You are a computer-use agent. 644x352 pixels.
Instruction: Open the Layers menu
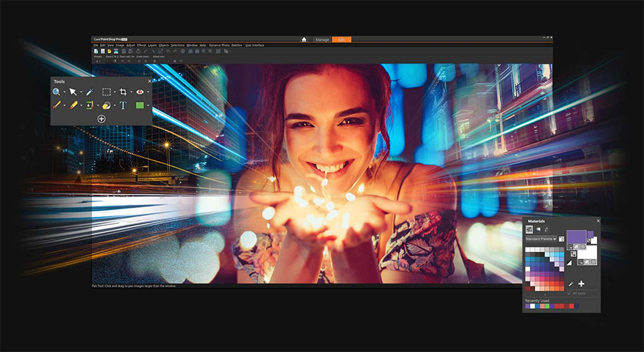tap(153, 45)
